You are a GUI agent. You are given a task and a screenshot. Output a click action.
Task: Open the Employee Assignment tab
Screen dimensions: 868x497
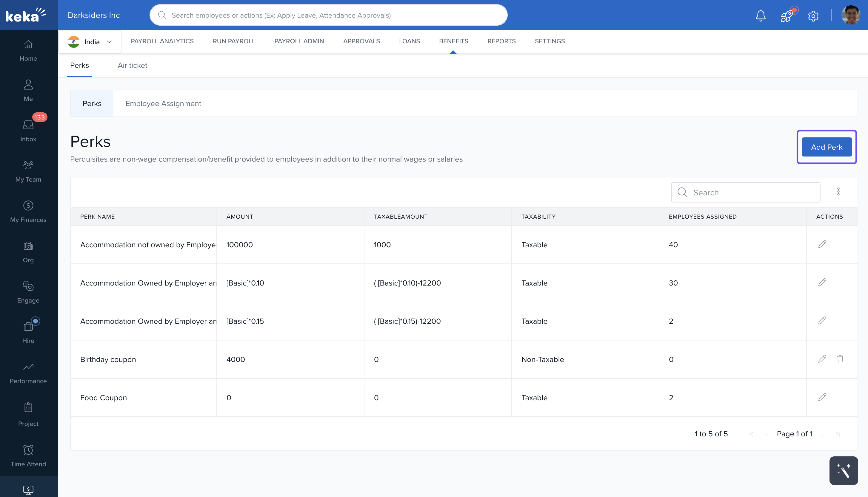(x=163, y=103)
